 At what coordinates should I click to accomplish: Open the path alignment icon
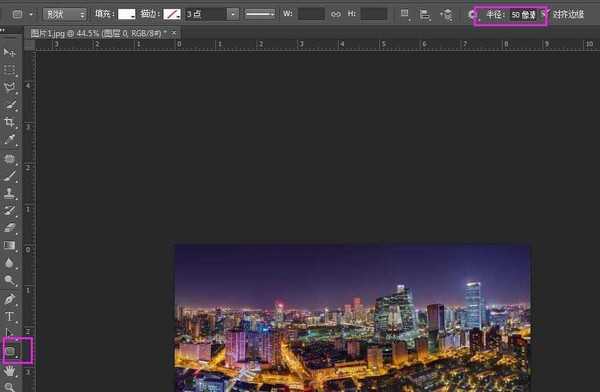[425, 15]
